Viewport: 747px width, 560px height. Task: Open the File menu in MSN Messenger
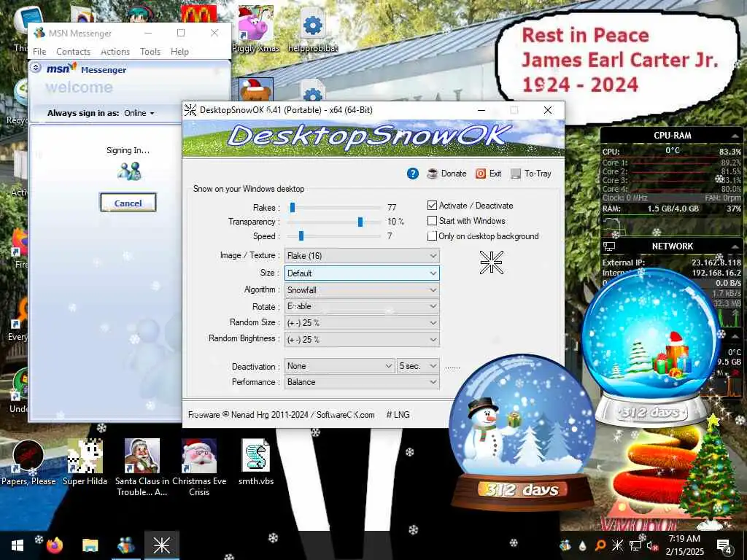[x=39, y=52]
